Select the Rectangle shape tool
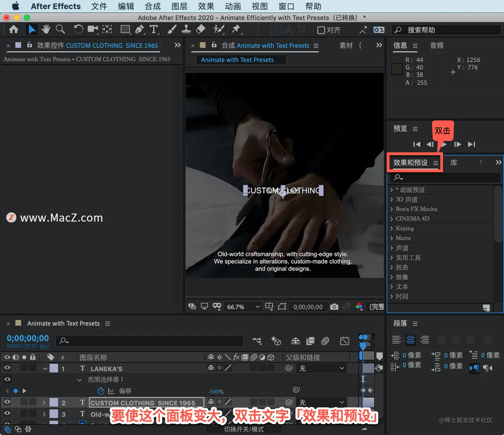This screenshot has height=435, width=504. click(x=125, y=30)
